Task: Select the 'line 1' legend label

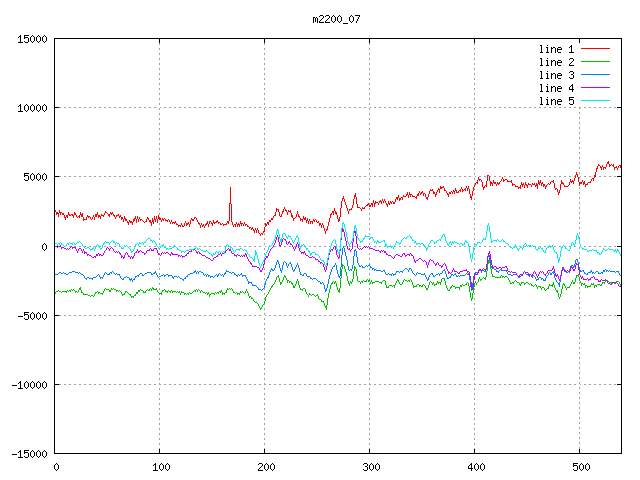Action: 556,49
